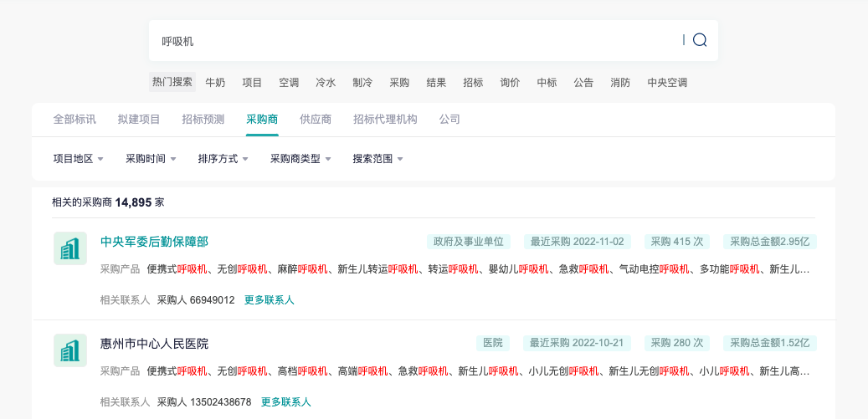Switch to the 全部标讯 tab
The image size is (868, 419).
click(74, 120)
